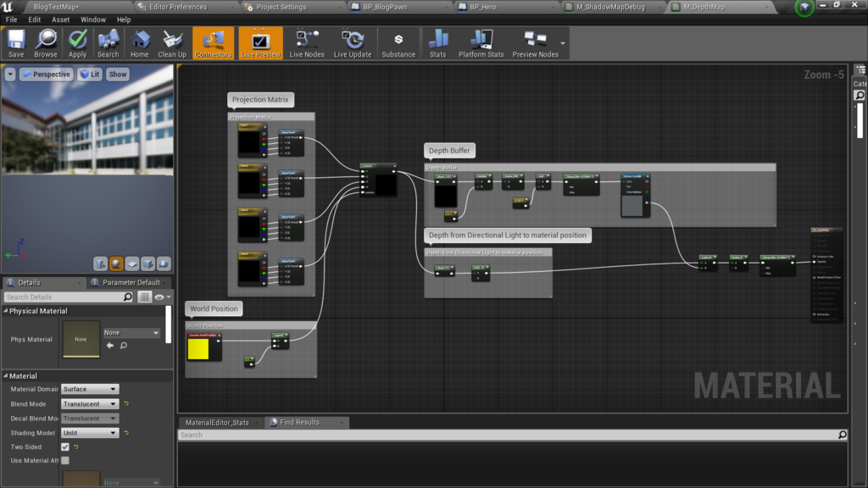Select the Depth Buffer comment label
The height and width of the screenshot is (488, 868).
point(449,151)
